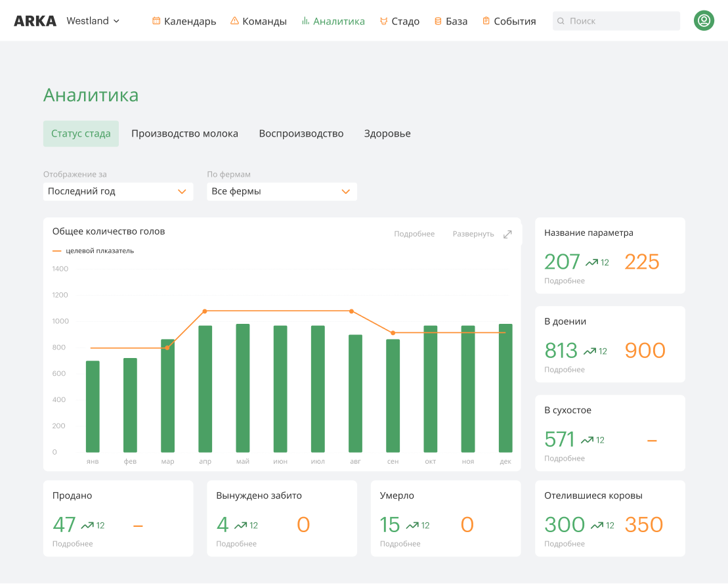Viewport: 728px width, 584px height.
Task: Click the clipboard События icon
Action: (x=486, y=21)
